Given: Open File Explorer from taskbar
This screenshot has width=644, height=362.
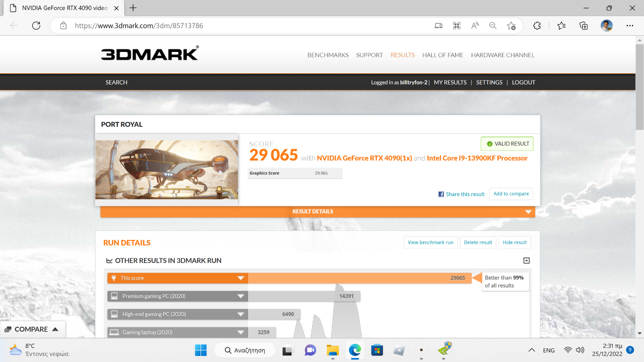Looking at the screenshot, I should [332, 350].
